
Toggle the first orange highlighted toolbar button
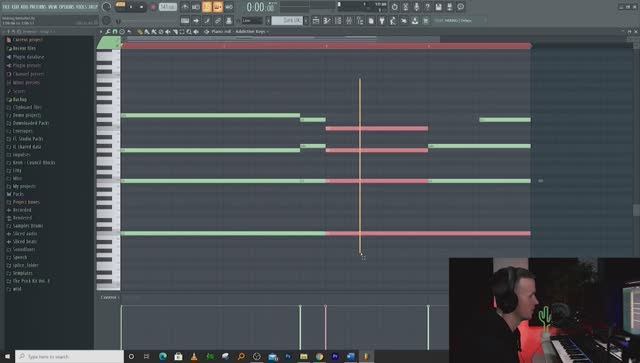(x=207, y=7)
